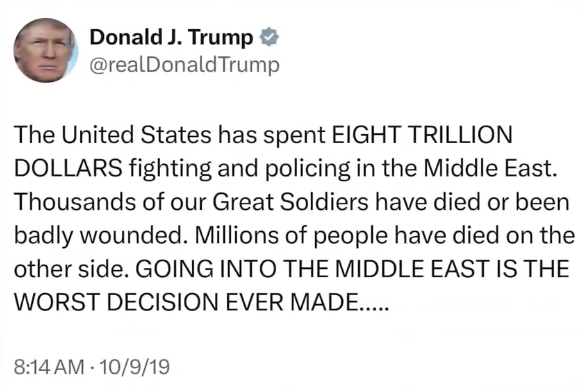Click the words "Middle East." in lowercase

click(x=490, y=168)
